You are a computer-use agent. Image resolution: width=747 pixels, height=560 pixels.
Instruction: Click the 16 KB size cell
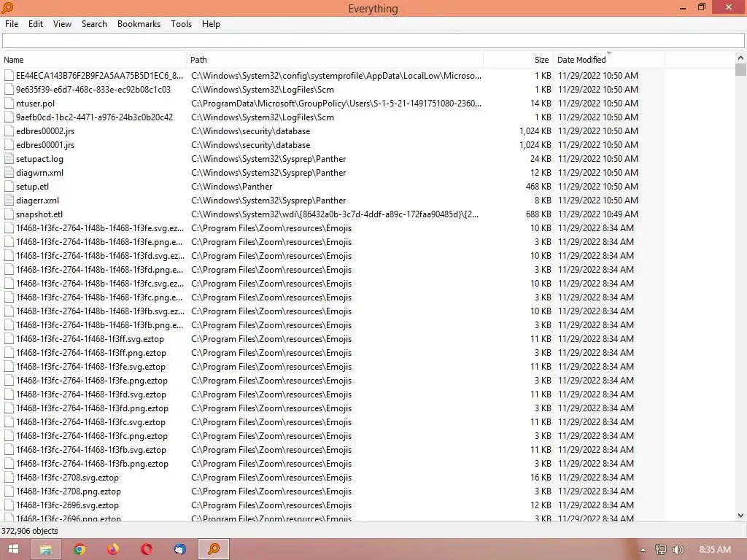(x=541, y=477)
